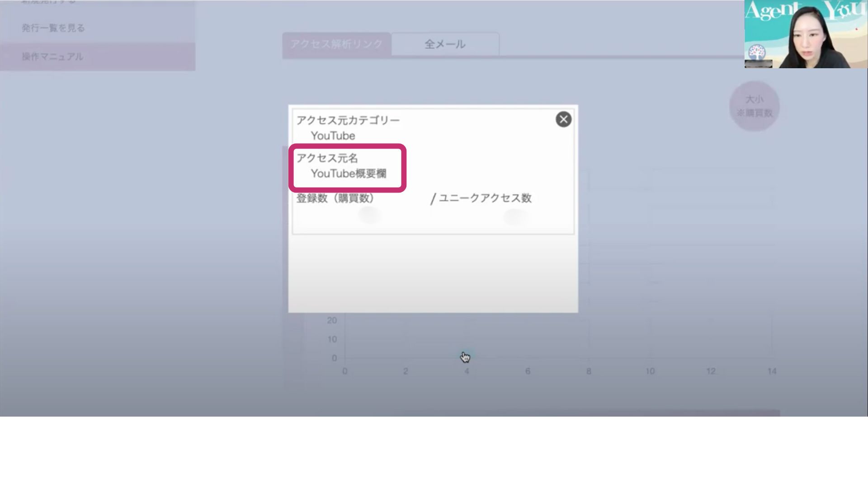
Task: Open 発行一覧を見る in the sidebar
Action: [x=53, y=28]
